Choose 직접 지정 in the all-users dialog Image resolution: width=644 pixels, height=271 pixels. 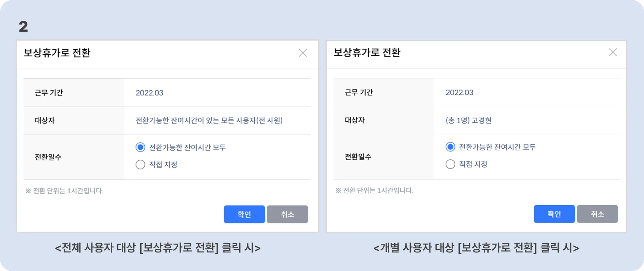[x=140, y=164]
